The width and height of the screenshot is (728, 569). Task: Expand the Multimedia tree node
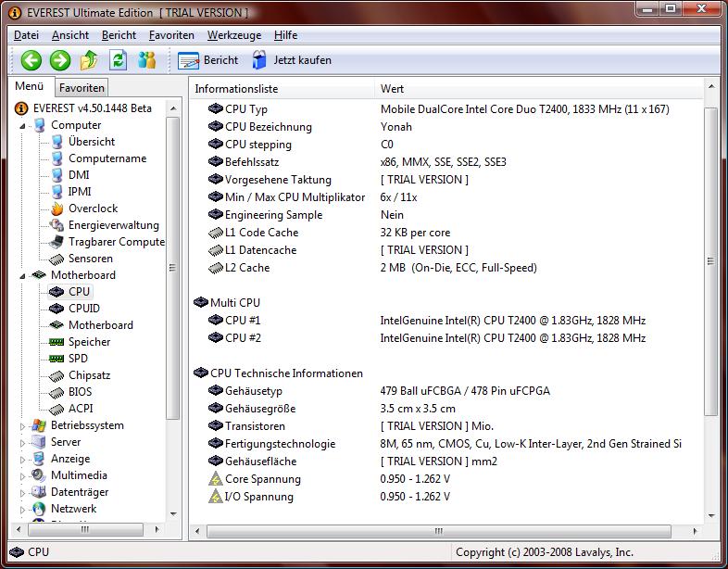click(22, 476)
